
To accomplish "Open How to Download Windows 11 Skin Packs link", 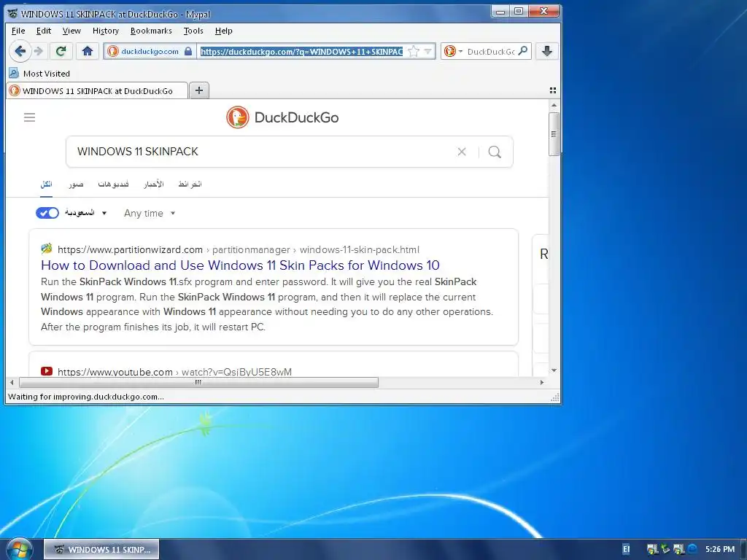I will click(x=240, y=265).
